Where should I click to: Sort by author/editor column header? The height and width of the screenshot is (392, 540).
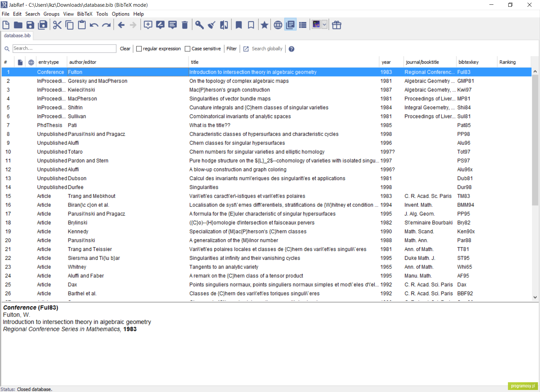tap(127, 62)
